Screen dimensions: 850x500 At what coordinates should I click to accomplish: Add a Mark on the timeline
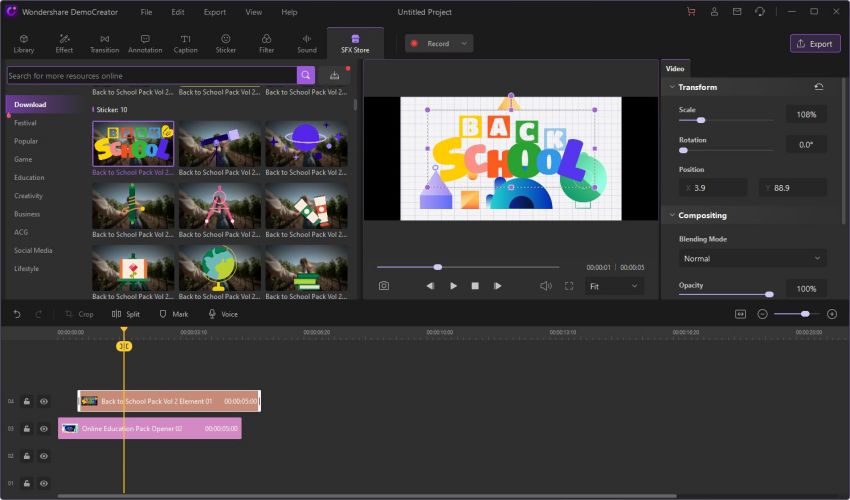(x=173, y=314)
